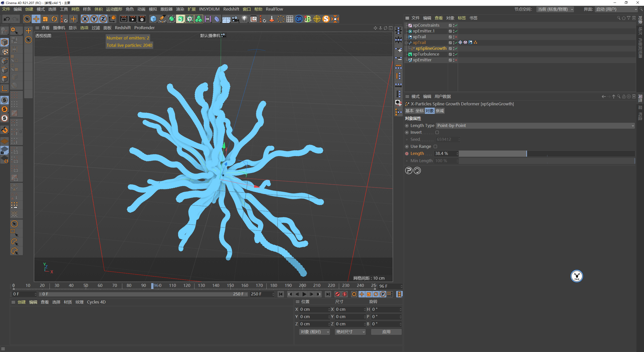Collapse the xpTrail tree expander
The width and height of the screenshot is (644, 352).
[x=406, y=43]
